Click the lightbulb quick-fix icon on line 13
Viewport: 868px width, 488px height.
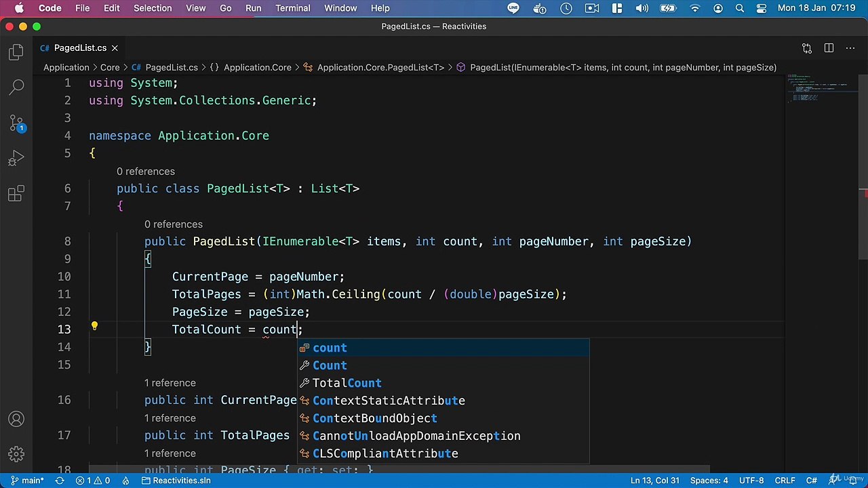(x=94, y=327)
